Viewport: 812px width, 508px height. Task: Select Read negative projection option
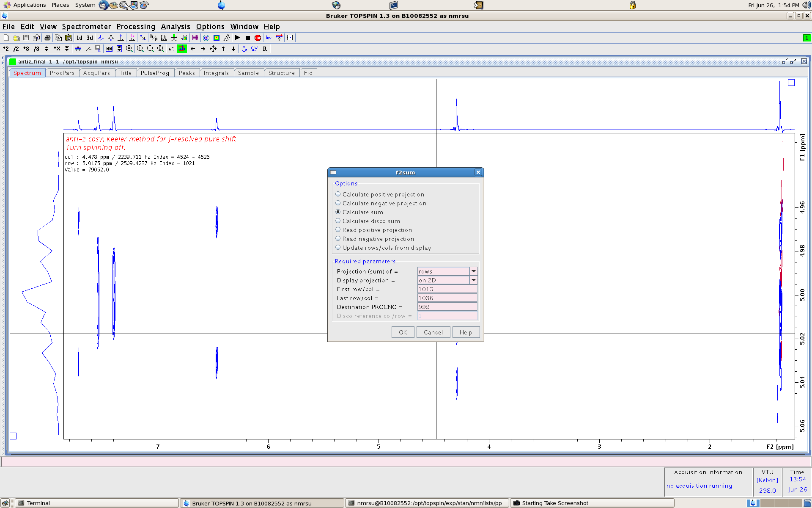click(x=338, y=239)
